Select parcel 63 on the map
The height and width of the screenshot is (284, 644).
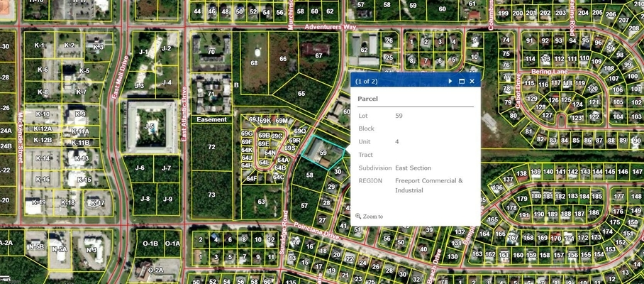pyautogui.click(x=262, y=202)
